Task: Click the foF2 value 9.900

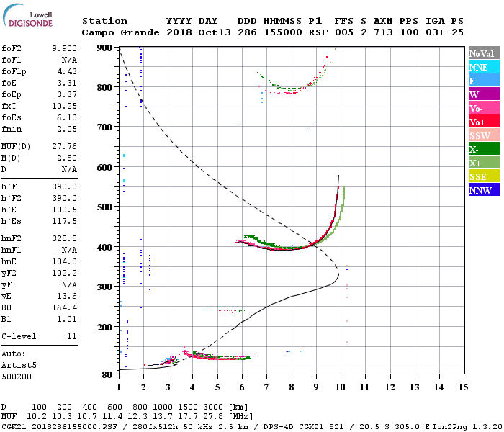Action: pyautogui.click(x=64, y=48)
